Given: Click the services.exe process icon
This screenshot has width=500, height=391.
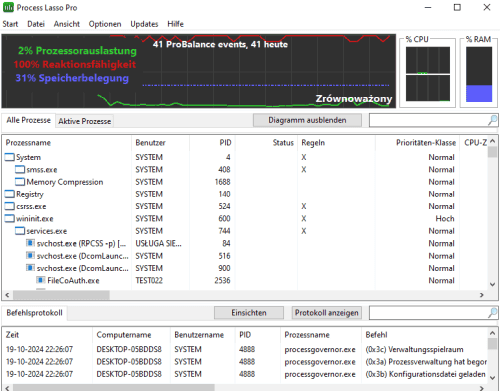Looking at the screenshot, I should point(20,231).
